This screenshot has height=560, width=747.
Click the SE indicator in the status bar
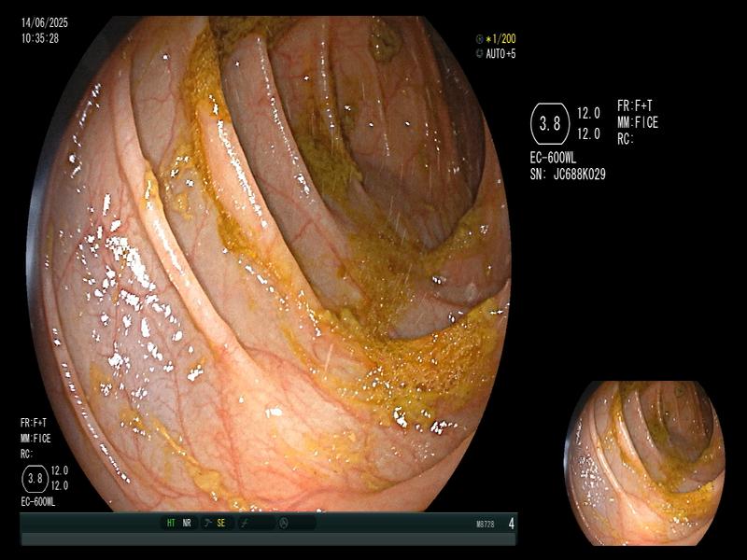pos(221,523)
